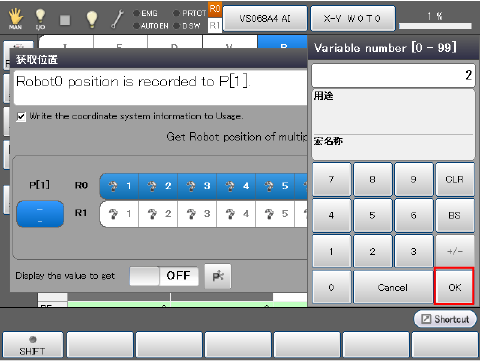Select the R1 robot indicator

(215, 25)
